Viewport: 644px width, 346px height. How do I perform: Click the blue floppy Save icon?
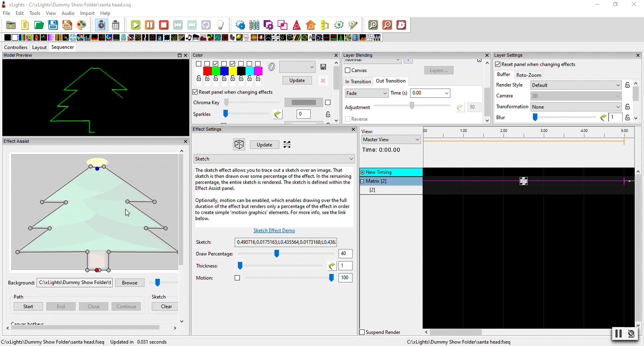(53, 25)
